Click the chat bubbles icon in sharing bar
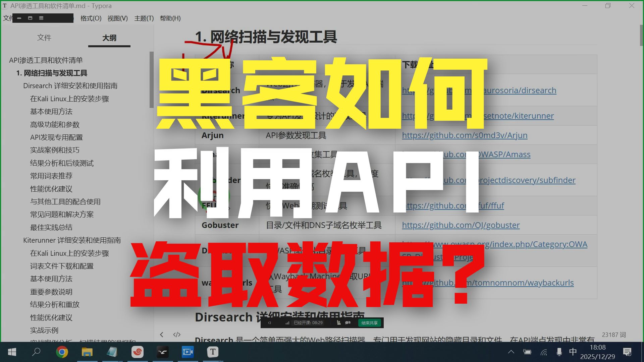This screenshot has width=644, height=362. tap(348, 323)
